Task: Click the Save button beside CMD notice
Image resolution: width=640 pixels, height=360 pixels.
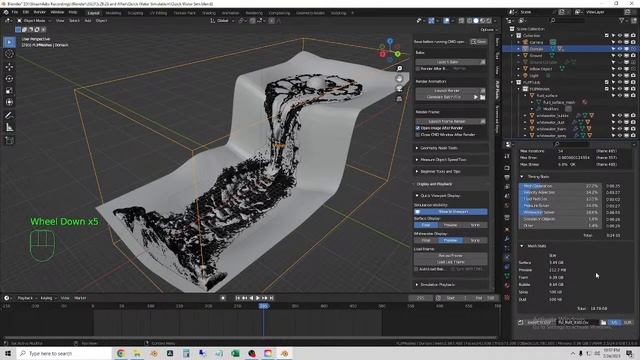Action: tap(479, 42)
